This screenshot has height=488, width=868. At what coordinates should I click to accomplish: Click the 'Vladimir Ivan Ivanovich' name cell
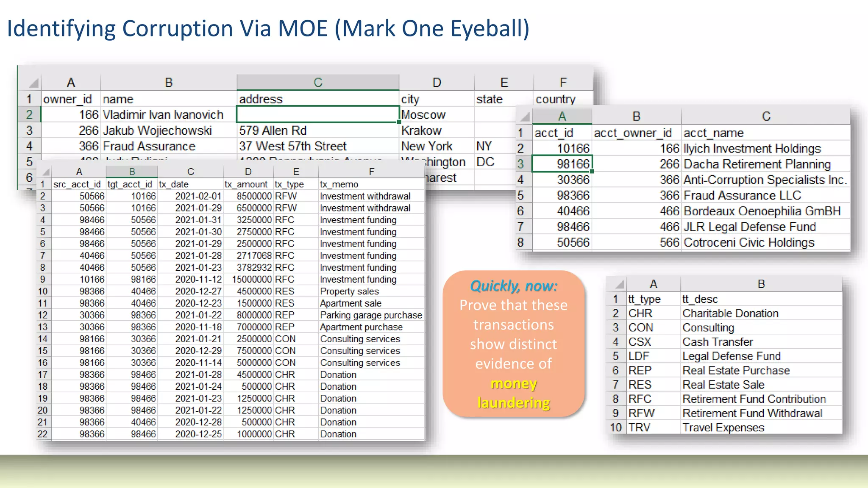(x=169, y=114)
